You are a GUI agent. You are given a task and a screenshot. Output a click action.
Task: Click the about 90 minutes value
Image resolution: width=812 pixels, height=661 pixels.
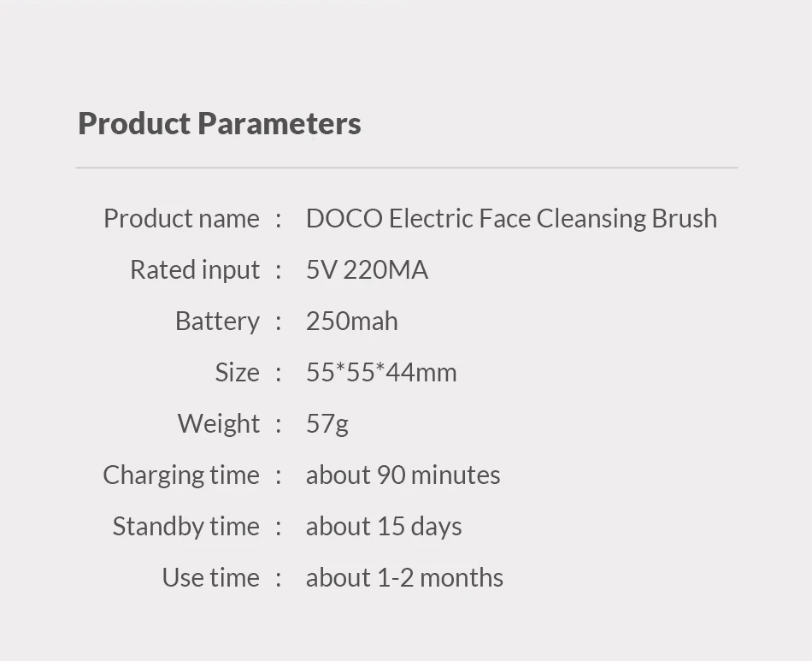click(403, 475)
